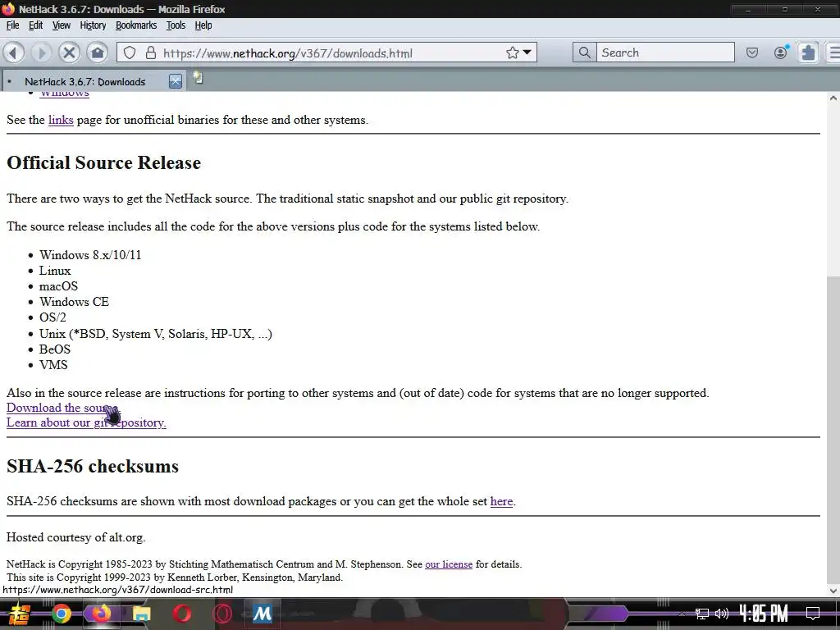View site security padlock info

click(x=151, y=52)
